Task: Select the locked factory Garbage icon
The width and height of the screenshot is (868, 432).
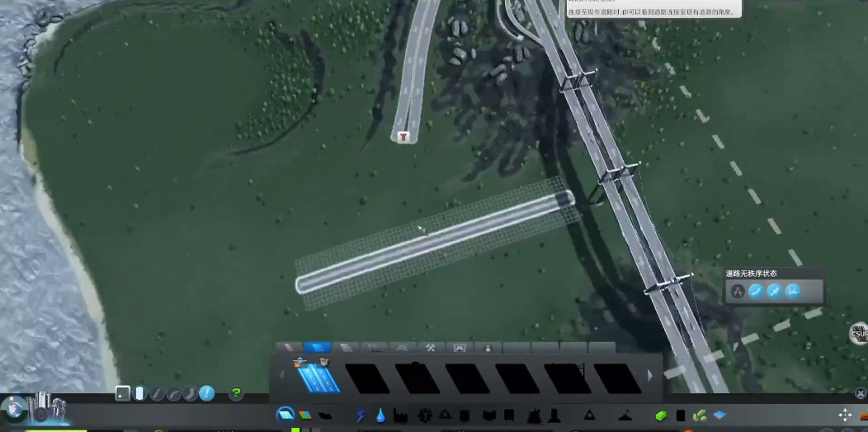Action: point(400,416)
